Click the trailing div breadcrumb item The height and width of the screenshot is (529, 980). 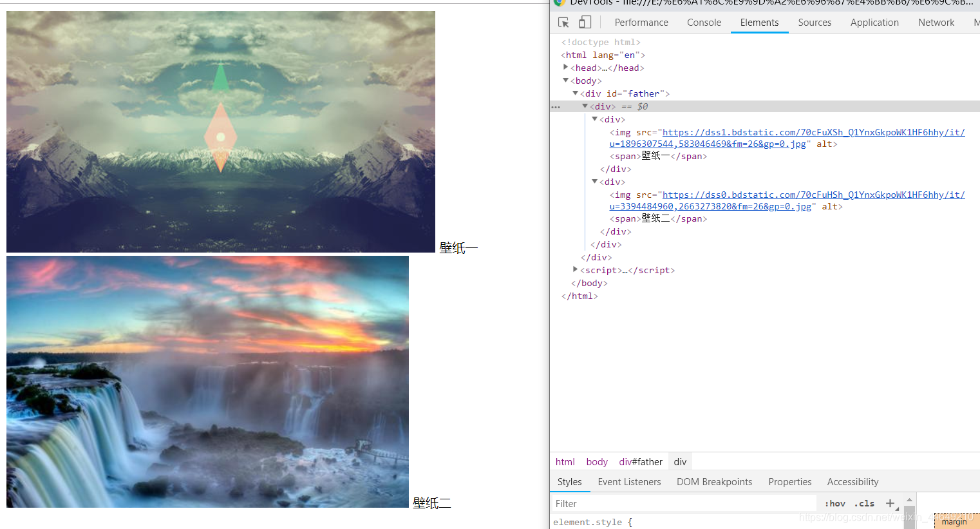tap(680, 462)
